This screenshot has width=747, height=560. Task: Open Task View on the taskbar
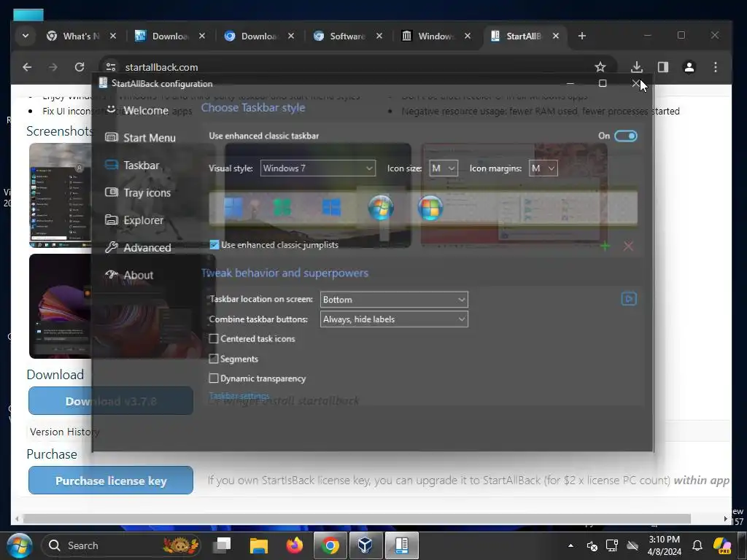click(222, 545)
